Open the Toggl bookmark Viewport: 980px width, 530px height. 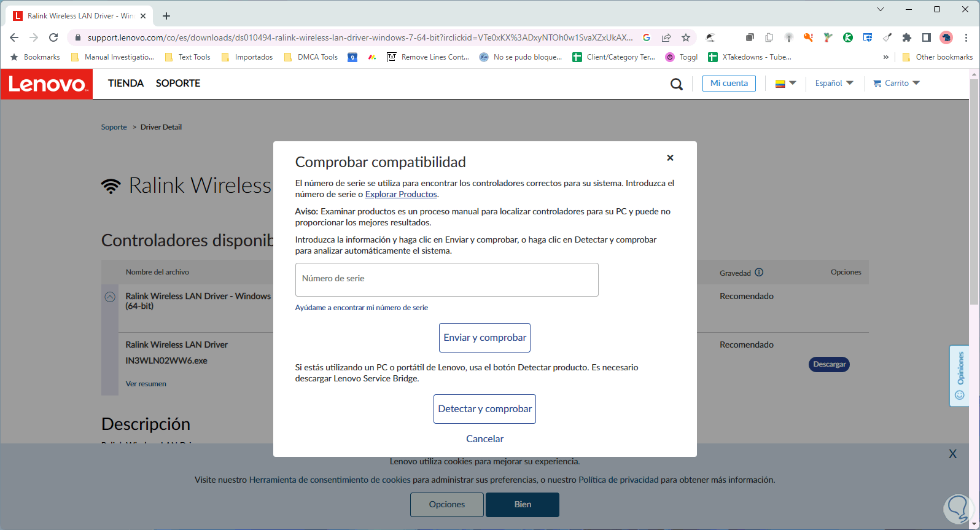682,57
